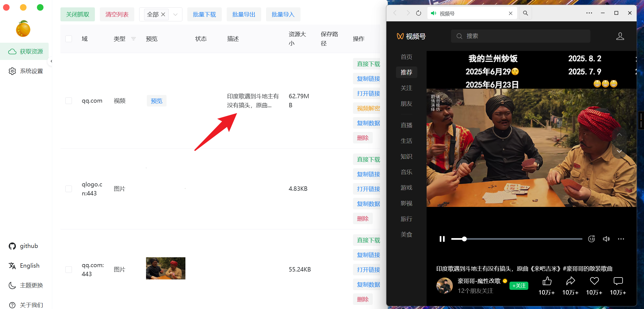Screen dimensions: 644x309
Task: Open the 全部 type filter dropdown
Action: tap(175, 14)
